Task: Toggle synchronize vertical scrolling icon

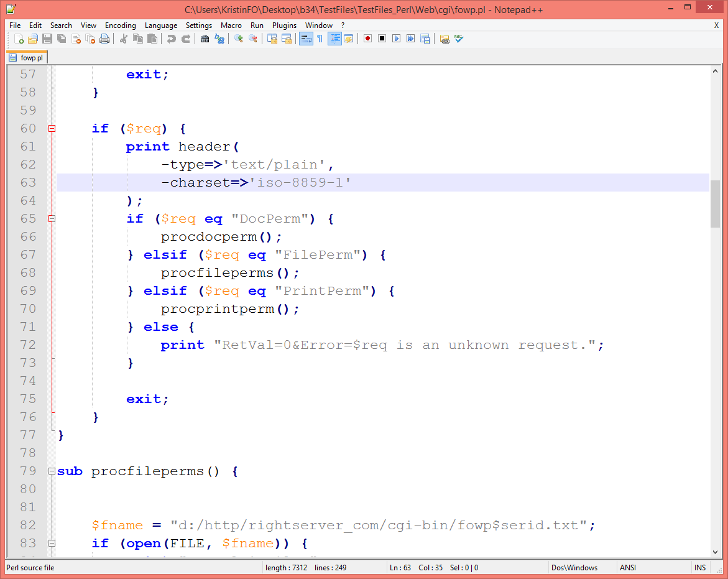Action: [x=272, y=39]
